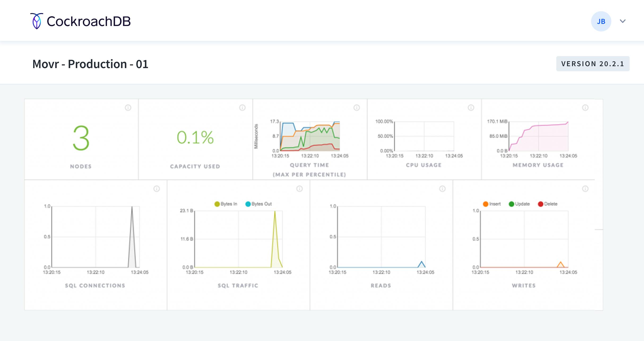
Task: Hide the Insert series in the Writes chart
Action: click(493, 204)
